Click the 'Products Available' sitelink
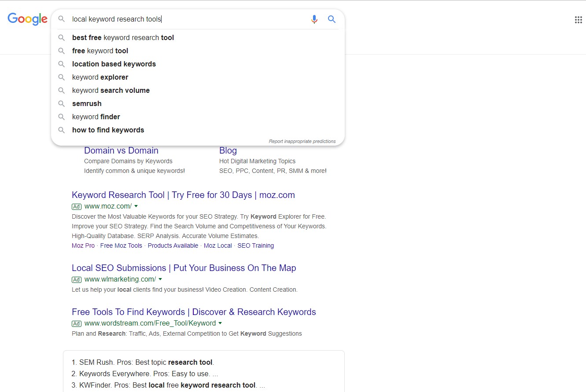Image resolution: width=586 pixels, height=392 pixels. point(173,245)
